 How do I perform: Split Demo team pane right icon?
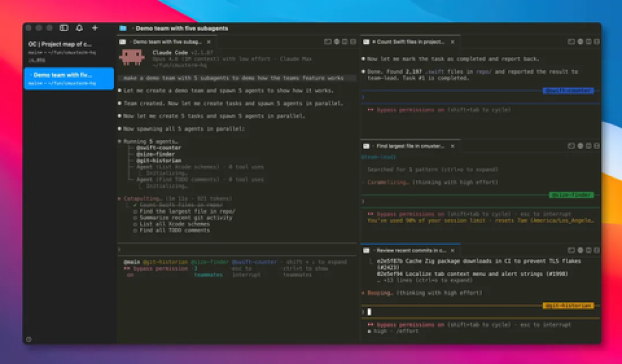pos(345,41)
